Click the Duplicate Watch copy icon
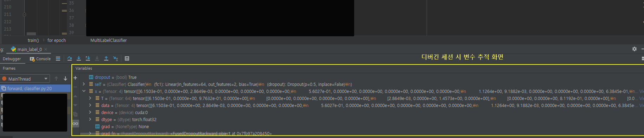This screenshot has width=644, height=138. [75, 114]
